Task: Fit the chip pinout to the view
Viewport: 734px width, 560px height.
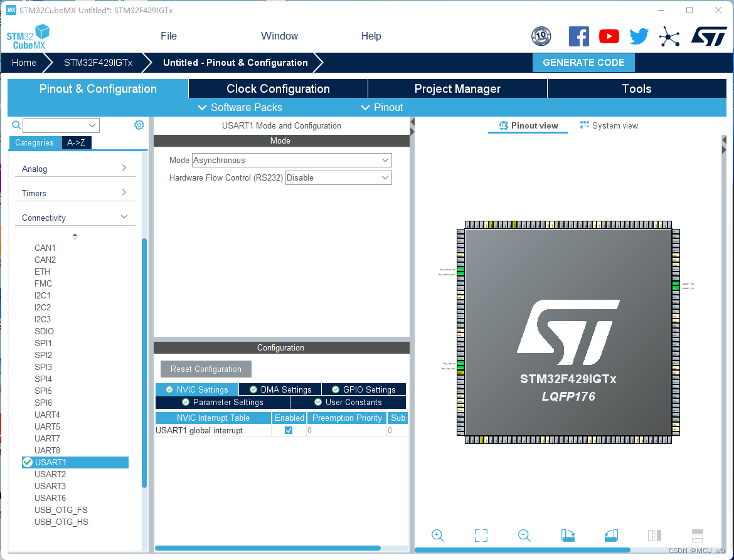Action: [x=481, y=535]
